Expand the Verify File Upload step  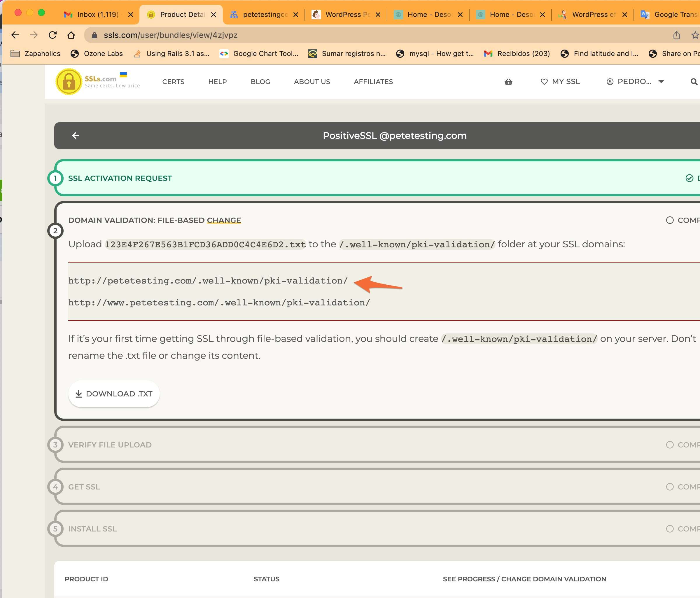[110, 445]
